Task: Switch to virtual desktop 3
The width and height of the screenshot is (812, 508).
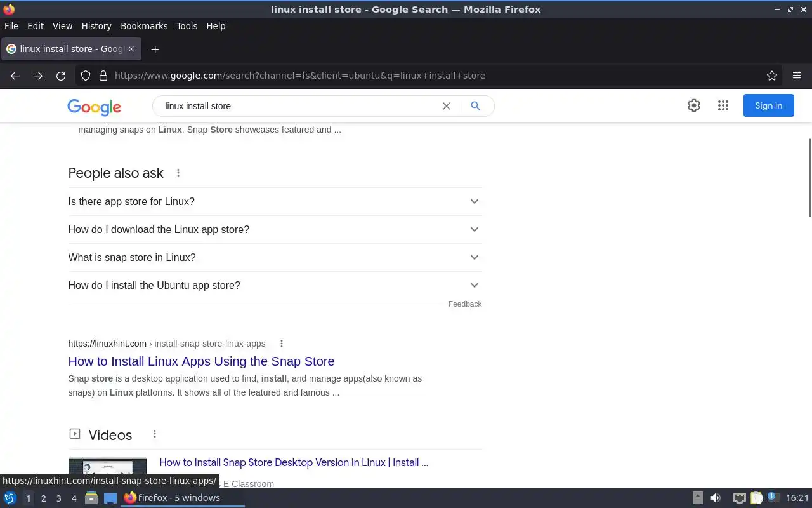Action: (58, 498)
